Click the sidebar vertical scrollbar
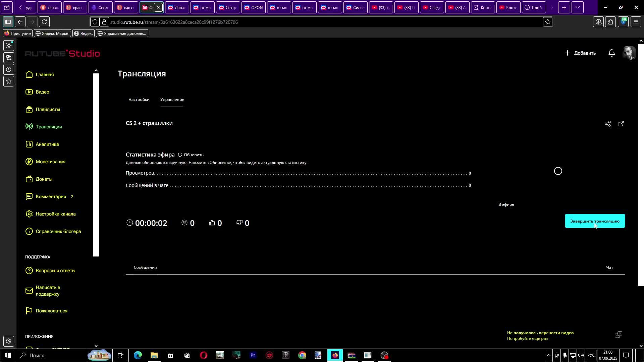This screenshot has height=362, width=644. point(96,164)
